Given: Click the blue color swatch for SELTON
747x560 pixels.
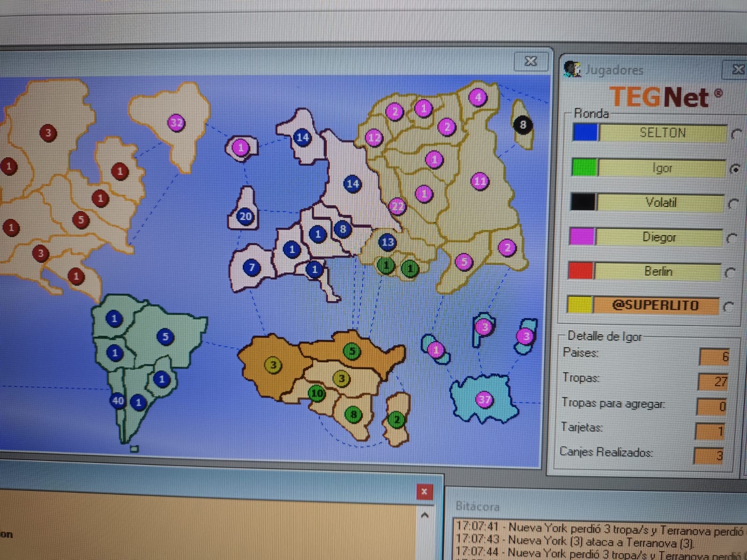Looking at the screenshot, I should tap(585, 133).
